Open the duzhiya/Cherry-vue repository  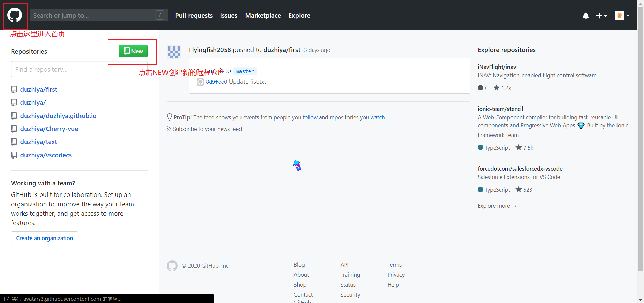[x=49, y=129]
